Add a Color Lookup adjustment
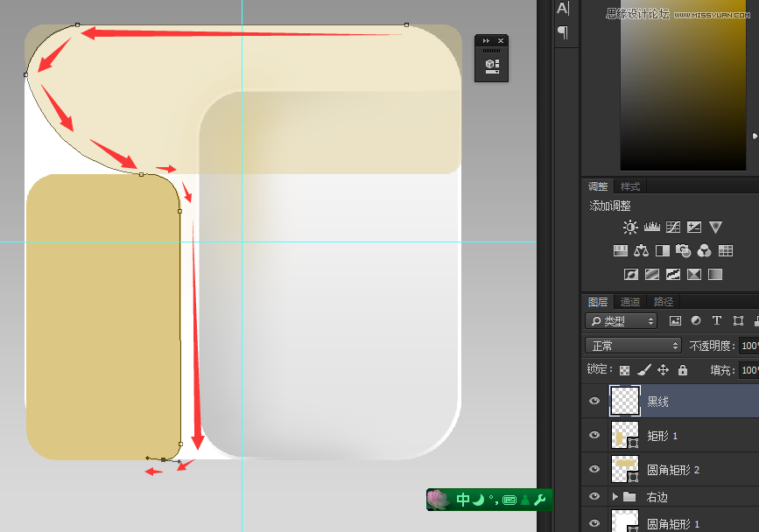The image size is (759, 532). (726, 250)
